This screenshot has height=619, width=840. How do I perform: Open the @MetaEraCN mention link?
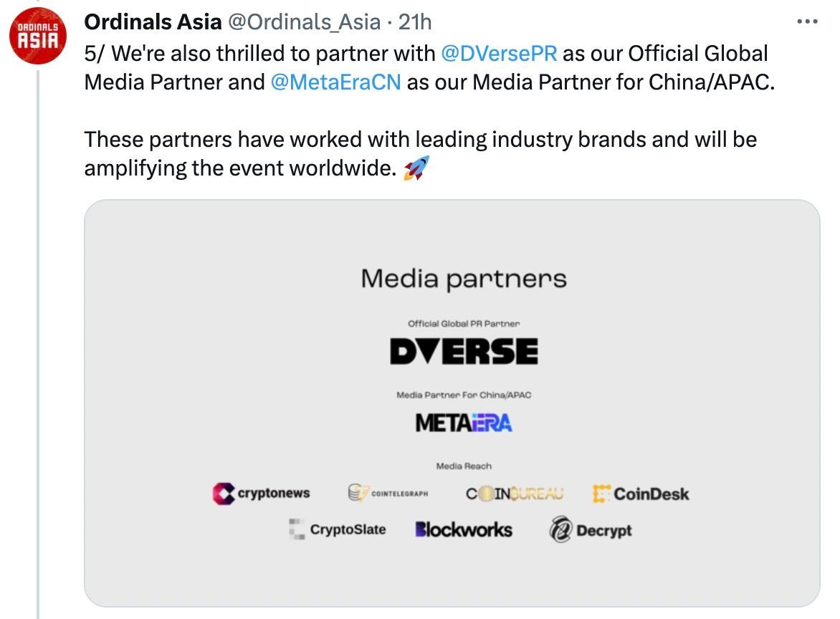[335, 82]
